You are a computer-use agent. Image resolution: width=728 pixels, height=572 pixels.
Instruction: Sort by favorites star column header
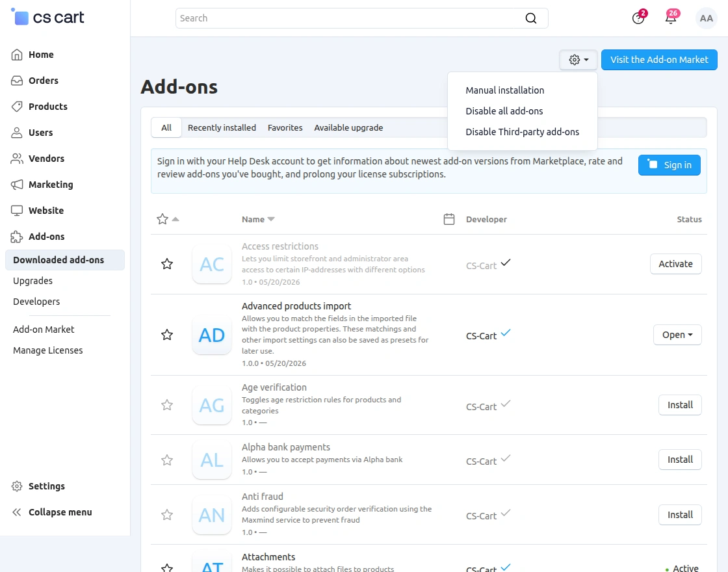(168, 219)
